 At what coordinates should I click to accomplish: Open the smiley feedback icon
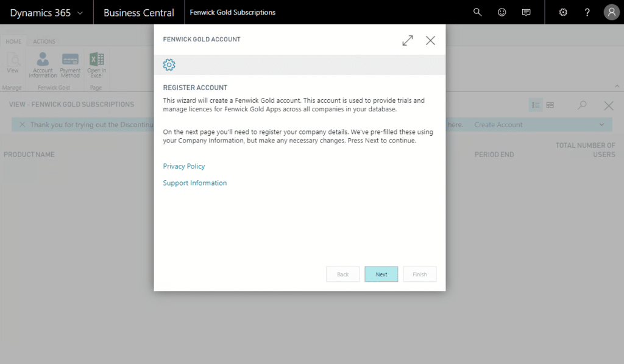pyautogui.click(x=502, y=12)
